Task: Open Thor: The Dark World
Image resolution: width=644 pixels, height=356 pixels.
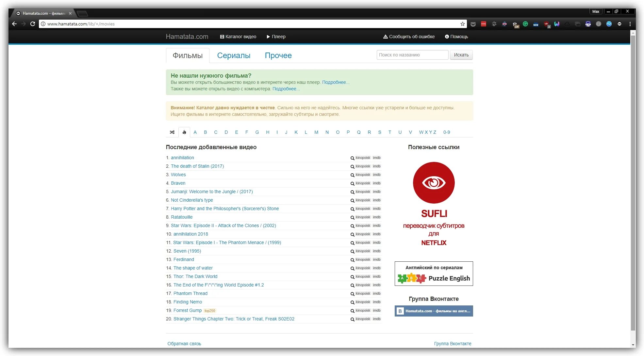Action: (x=195, y=276)
